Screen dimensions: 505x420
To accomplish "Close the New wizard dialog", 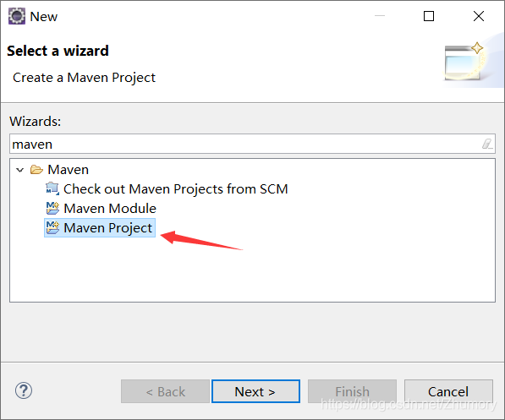I will tap(479, 16).
